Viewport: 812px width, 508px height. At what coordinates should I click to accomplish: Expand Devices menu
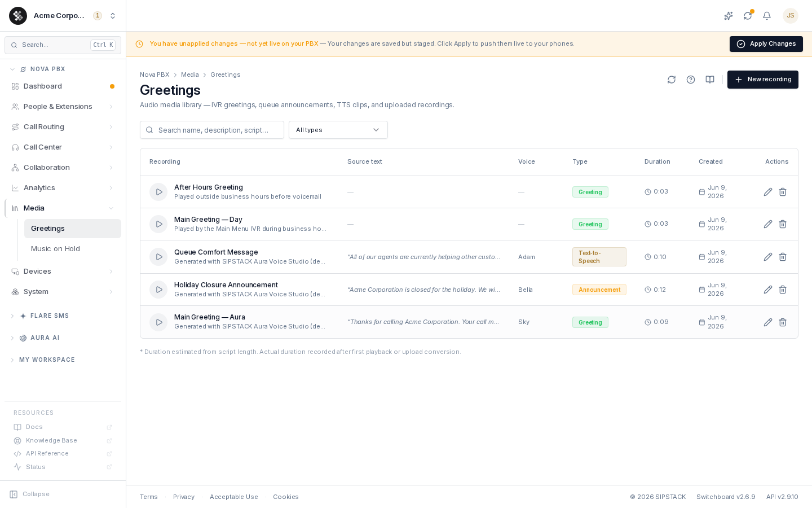pos(63,271)
